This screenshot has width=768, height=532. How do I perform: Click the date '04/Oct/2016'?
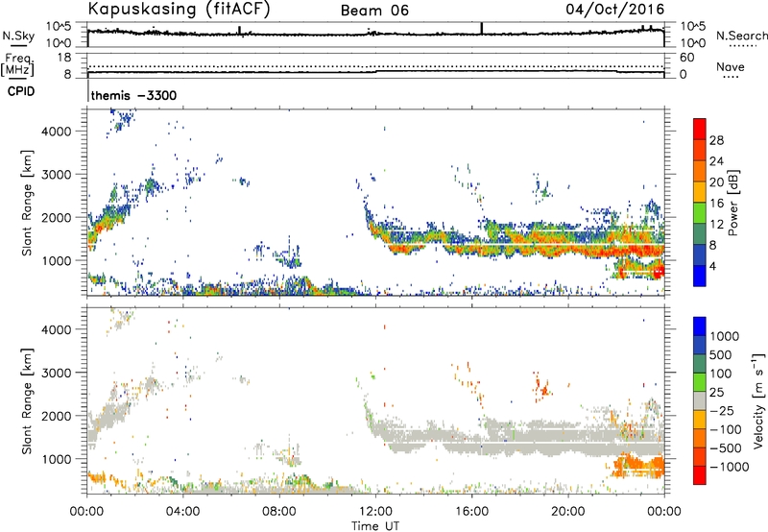click(615, 10)
